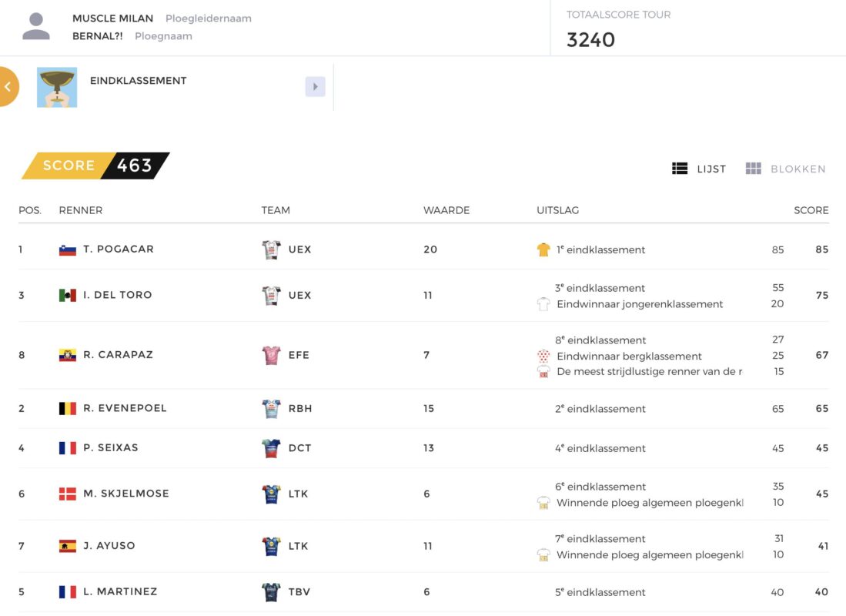Open the next stage arrow beside Eindklassement
Viewport: 846px width, 616px height.
click(315, 86)
